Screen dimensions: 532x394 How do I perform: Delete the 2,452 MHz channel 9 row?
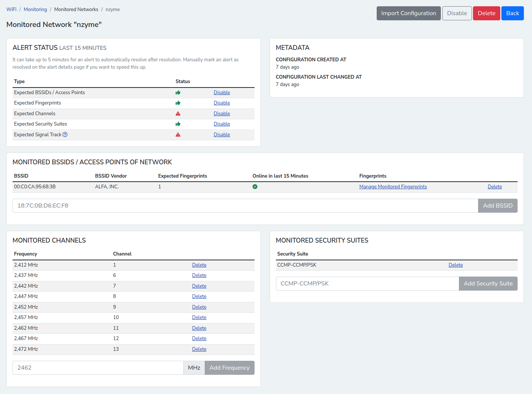(x=199, y=307)
